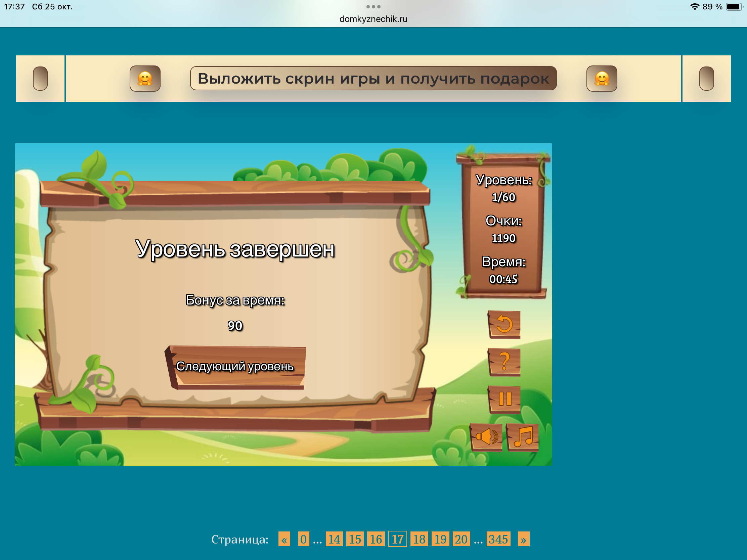Click 'Выложить скрин игры и получить подарок'

point(373,78)
